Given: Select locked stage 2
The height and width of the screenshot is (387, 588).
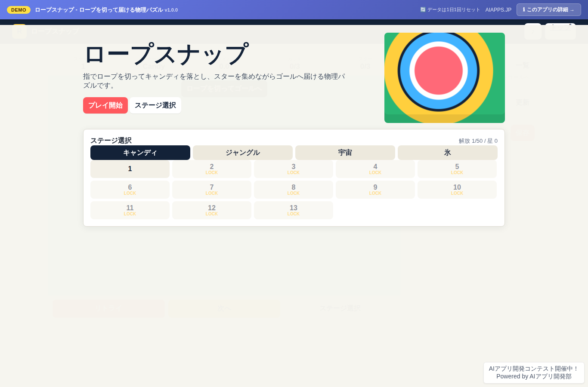Looking at the screenshot, I should 212,169.
